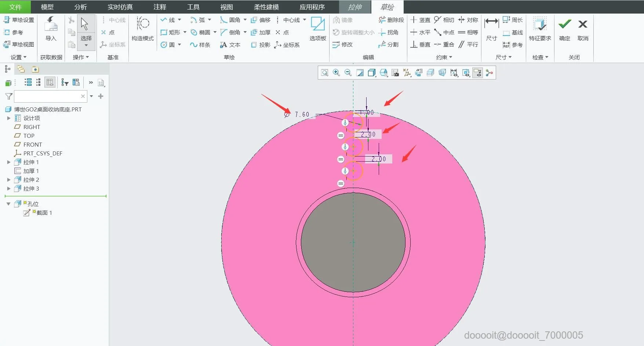Open the 文件 menu
The image size is (644, 346).
click(x=15, y=7)
